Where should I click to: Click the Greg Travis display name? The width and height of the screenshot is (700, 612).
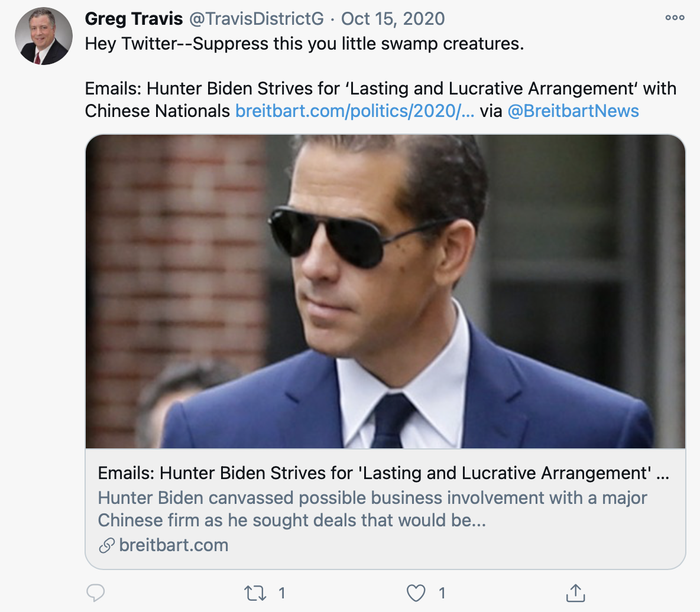(x=134, y=18)
